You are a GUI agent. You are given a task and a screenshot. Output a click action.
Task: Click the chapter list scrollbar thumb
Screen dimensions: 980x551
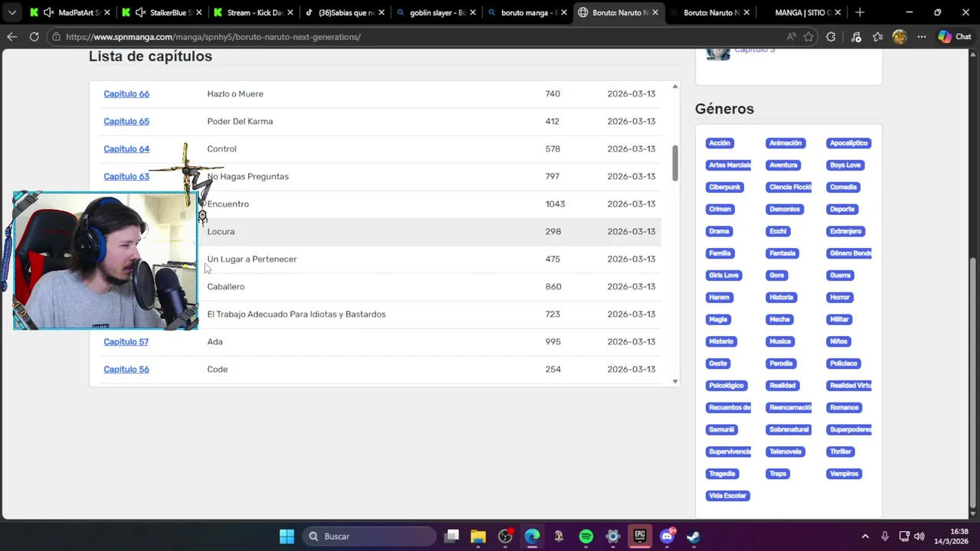pyautogui.click(x=675, y=163)
